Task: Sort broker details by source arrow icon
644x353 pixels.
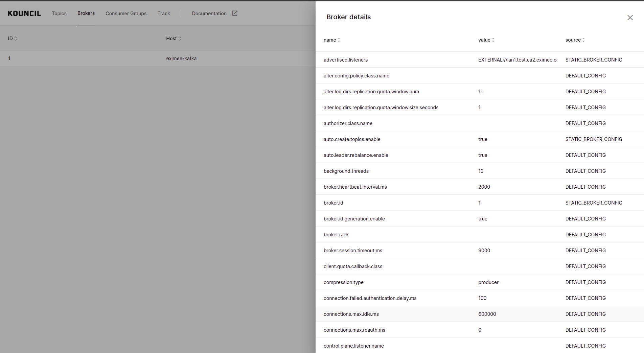Action: [583, 40]
